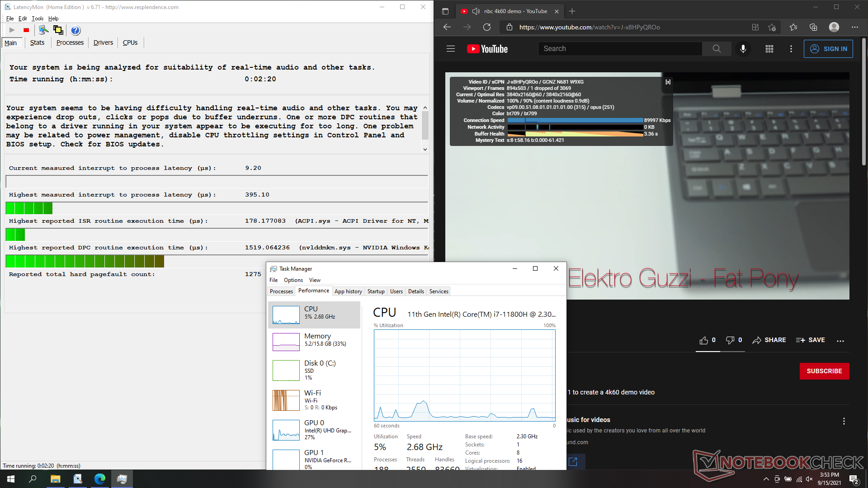Screen dimensions: 868x488
Task: Click SAVE to add video to playlist
Action: (x=811, y=340)
